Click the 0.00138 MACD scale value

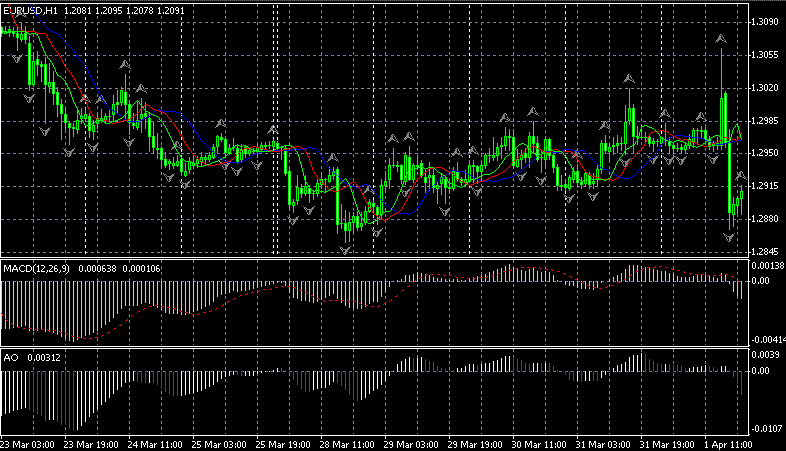point(768,266)
